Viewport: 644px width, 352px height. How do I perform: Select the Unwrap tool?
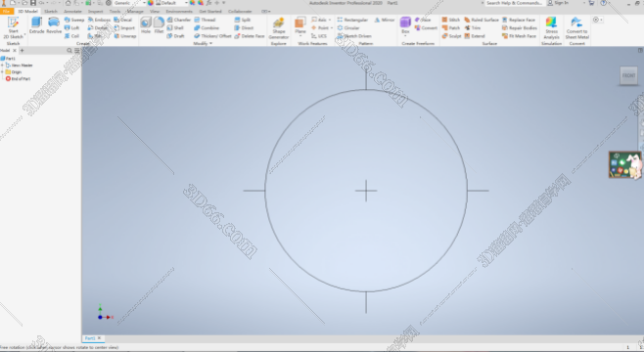[125, 36]
